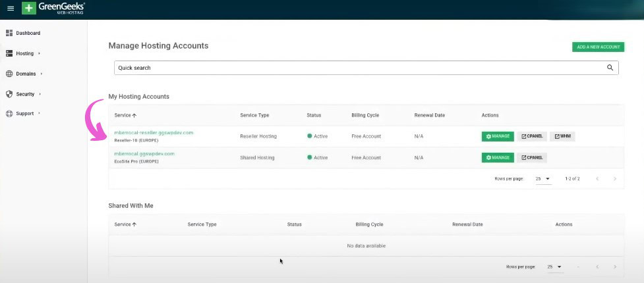Screen dimensions: 644x283
Task: Open rows per page dropdown in My Hosting Accounts
Action: coord(543,179)
